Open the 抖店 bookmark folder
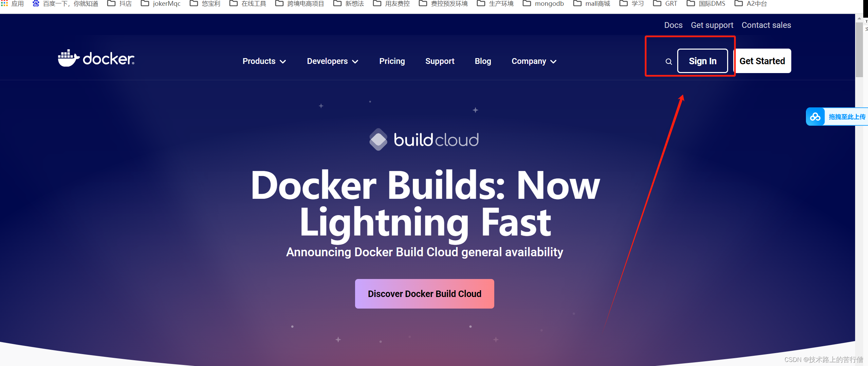This screenshot has width=868, height=366. [119, 3]
